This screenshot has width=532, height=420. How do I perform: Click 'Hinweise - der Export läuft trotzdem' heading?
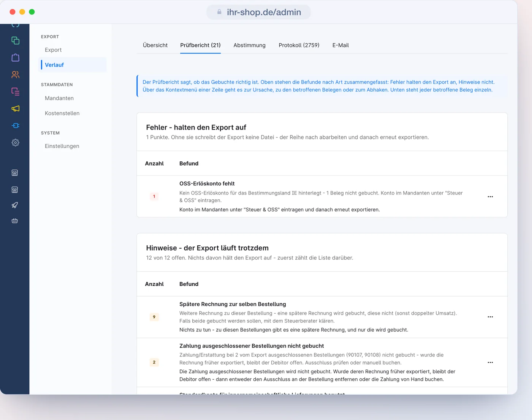coord(207,248)
